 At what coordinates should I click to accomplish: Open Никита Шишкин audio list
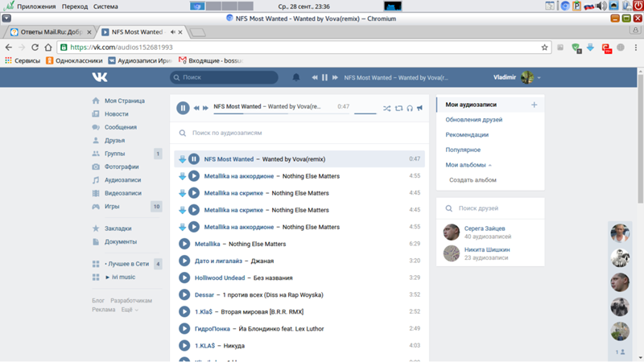[487, 249]
